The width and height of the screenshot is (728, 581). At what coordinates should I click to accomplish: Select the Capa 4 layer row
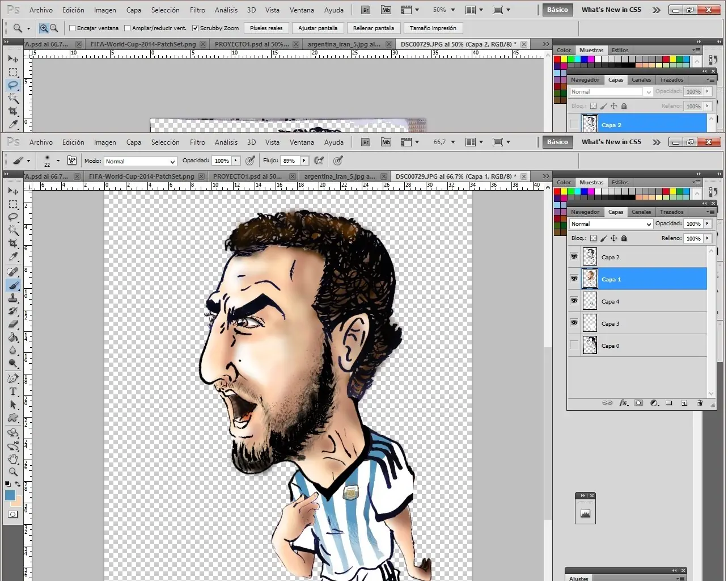point(638,301)
